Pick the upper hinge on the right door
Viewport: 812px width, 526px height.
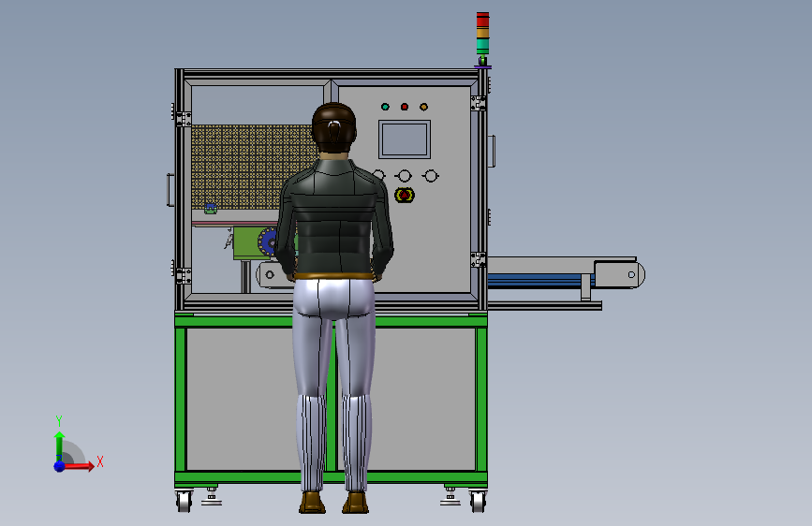[x=478, y=103]
